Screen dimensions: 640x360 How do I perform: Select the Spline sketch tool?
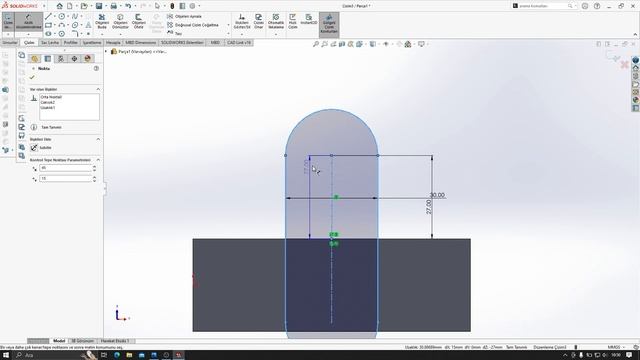(75, 16)
